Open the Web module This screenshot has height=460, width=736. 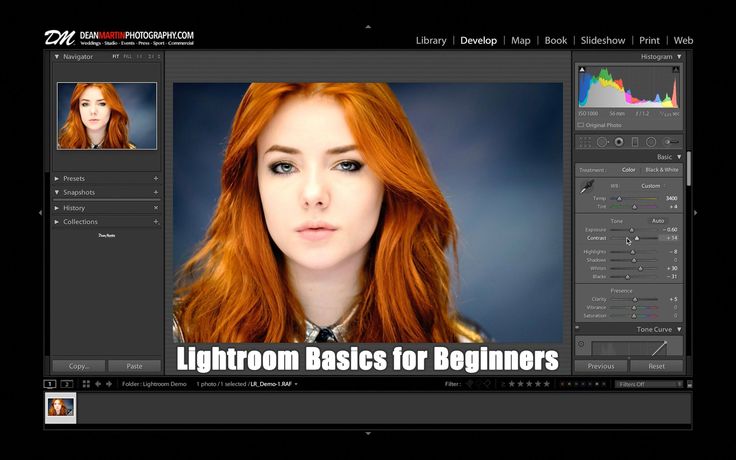point(683,41)
